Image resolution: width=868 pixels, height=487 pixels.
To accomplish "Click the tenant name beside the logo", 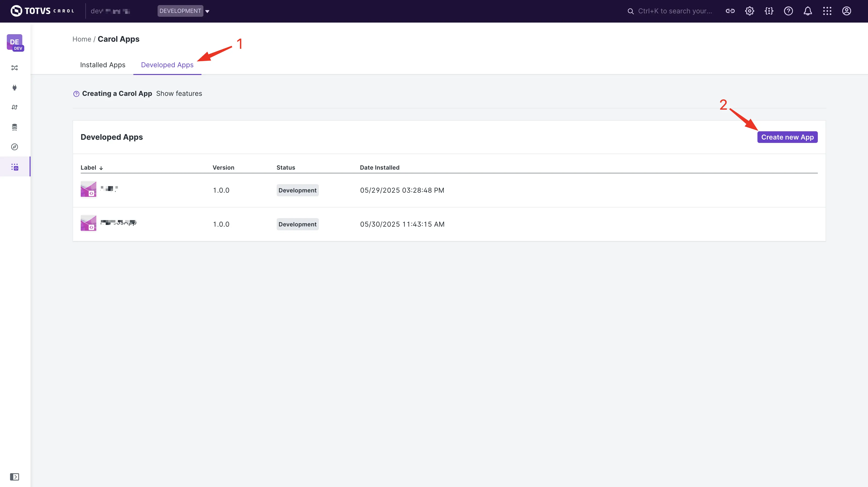I will click(x=110, y=11).
